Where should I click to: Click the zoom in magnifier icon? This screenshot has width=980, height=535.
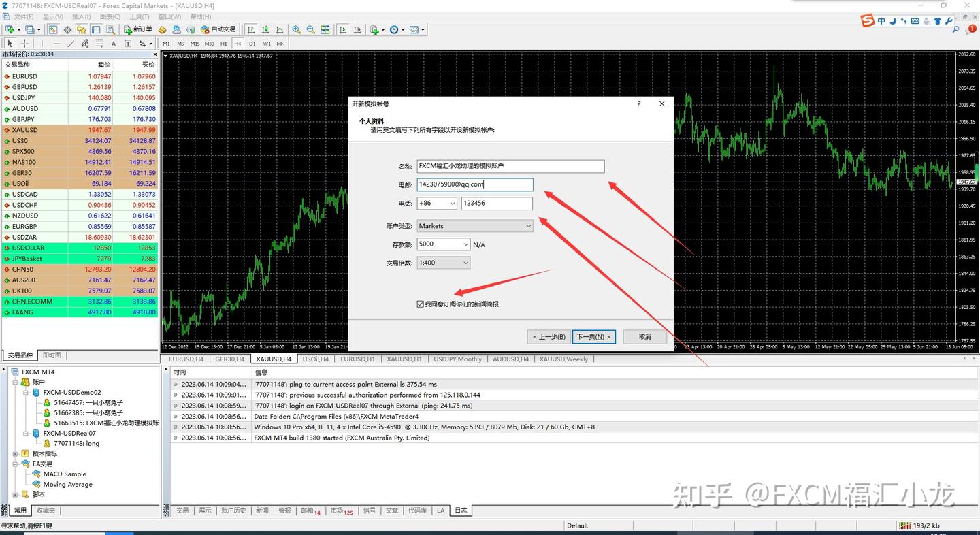point(297,29)
